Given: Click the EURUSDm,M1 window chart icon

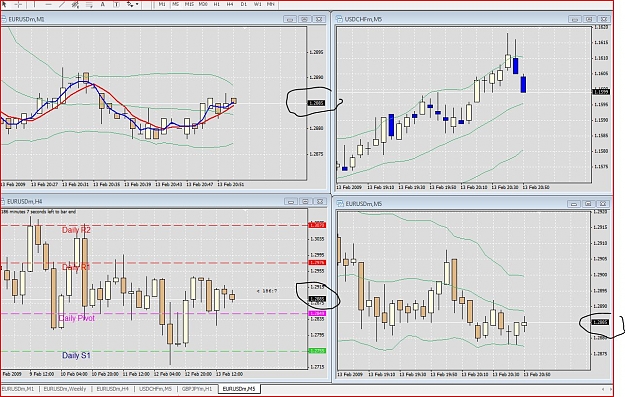Looking at the screenshot, I should [x=4, y=19].
